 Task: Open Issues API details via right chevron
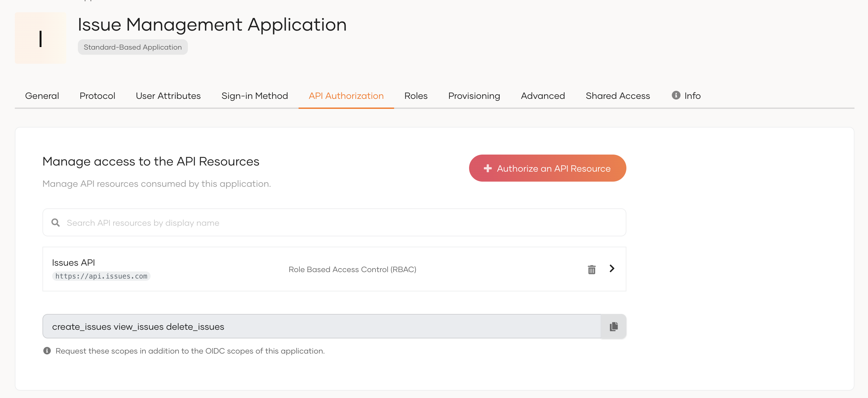(612, 269)
